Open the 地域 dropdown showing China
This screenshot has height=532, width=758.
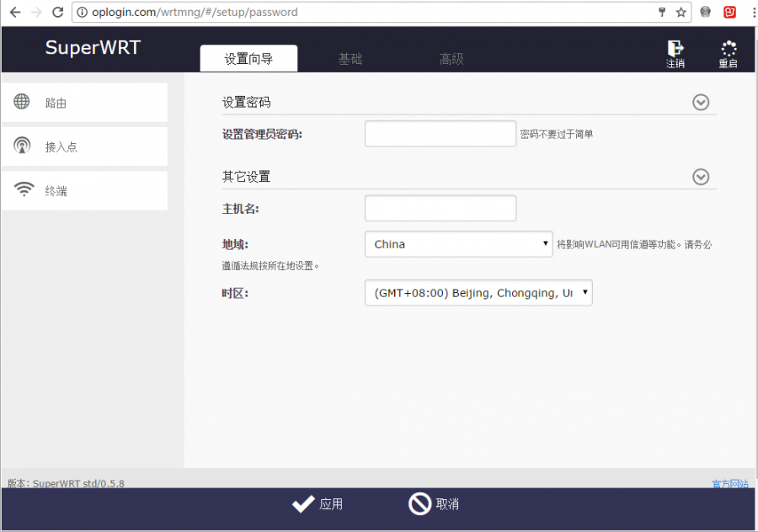tap(458, 244)
